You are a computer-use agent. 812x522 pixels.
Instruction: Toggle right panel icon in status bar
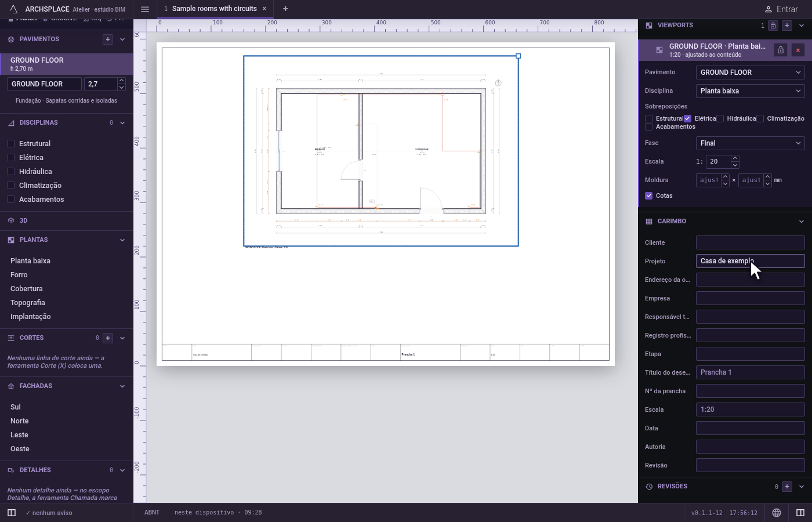(x=800, y=513)
